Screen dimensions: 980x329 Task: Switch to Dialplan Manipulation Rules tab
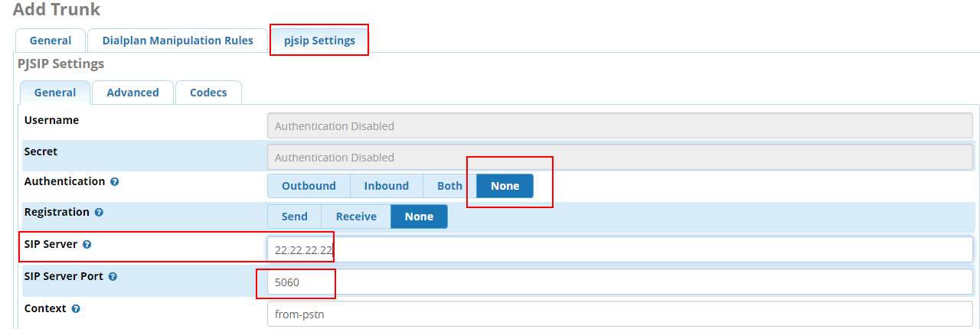click(x=178, y=41)
